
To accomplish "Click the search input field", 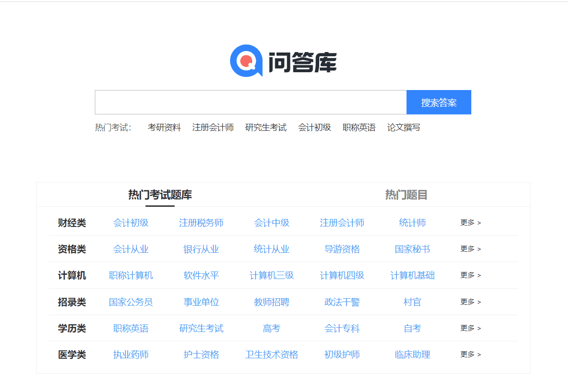I will point(250,102).
